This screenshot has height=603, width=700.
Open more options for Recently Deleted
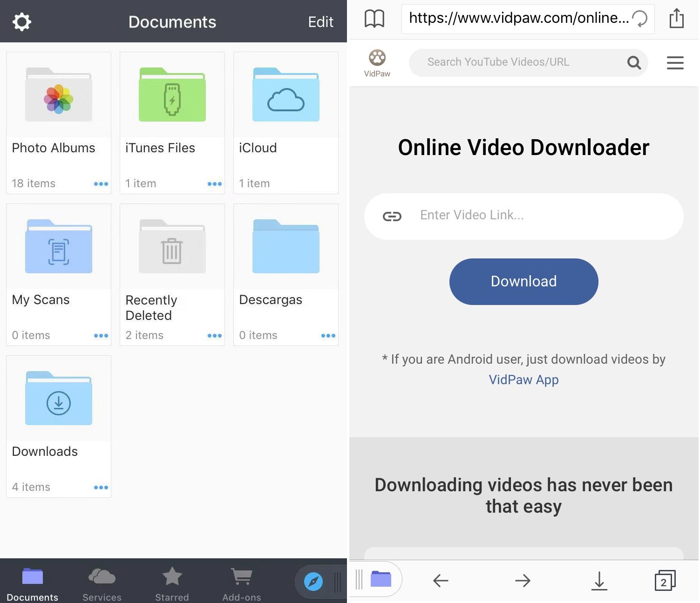pyautogui.click(x=215, y=336)
